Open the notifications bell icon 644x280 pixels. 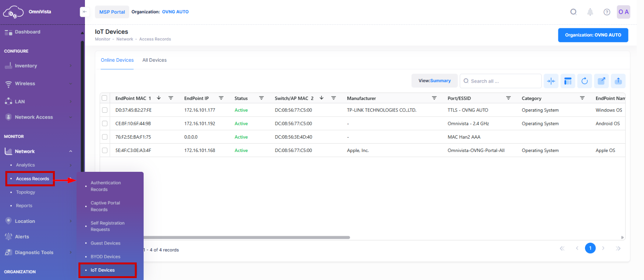(590, 12)
